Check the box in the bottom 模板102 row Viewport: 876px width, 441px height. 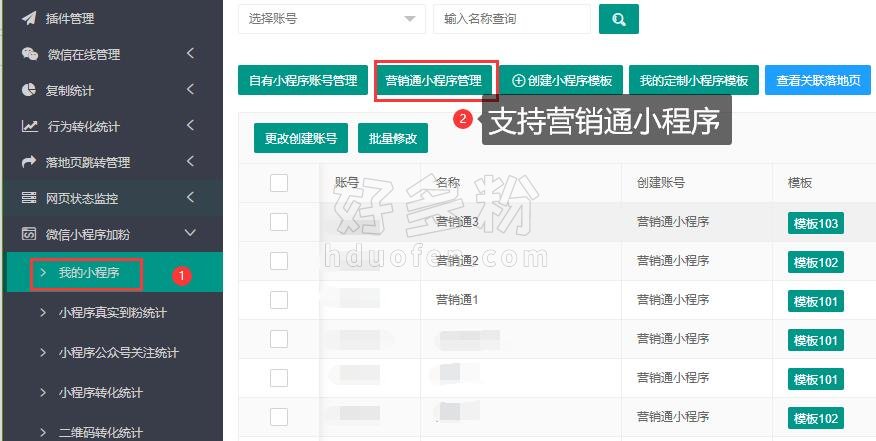click(x=279, y=416)
